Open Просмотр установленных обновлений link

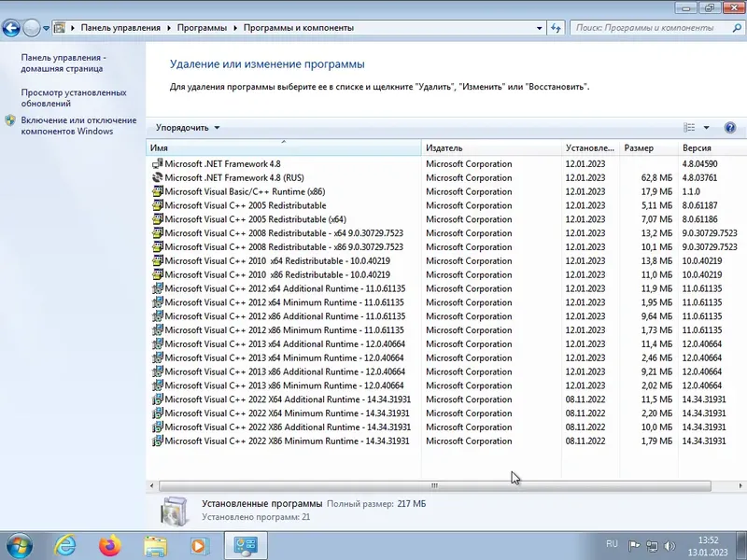click(74, 97)
